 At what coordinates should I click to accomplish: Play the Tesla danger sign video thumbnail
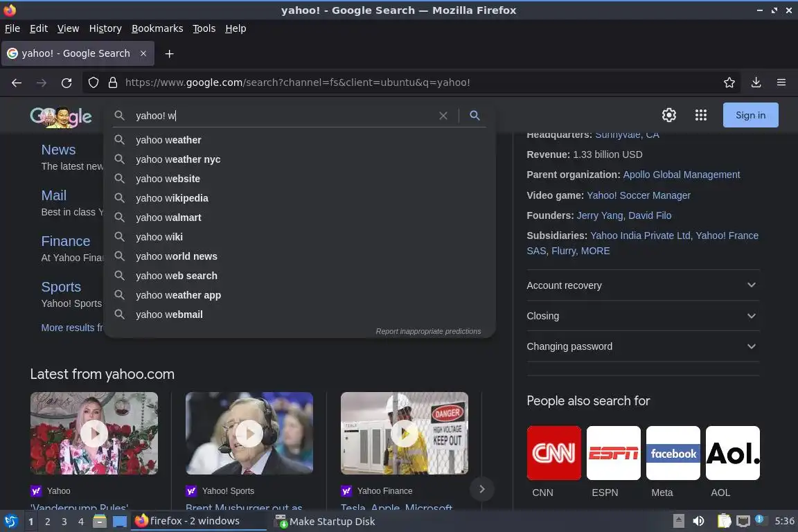tap(405, 433)
